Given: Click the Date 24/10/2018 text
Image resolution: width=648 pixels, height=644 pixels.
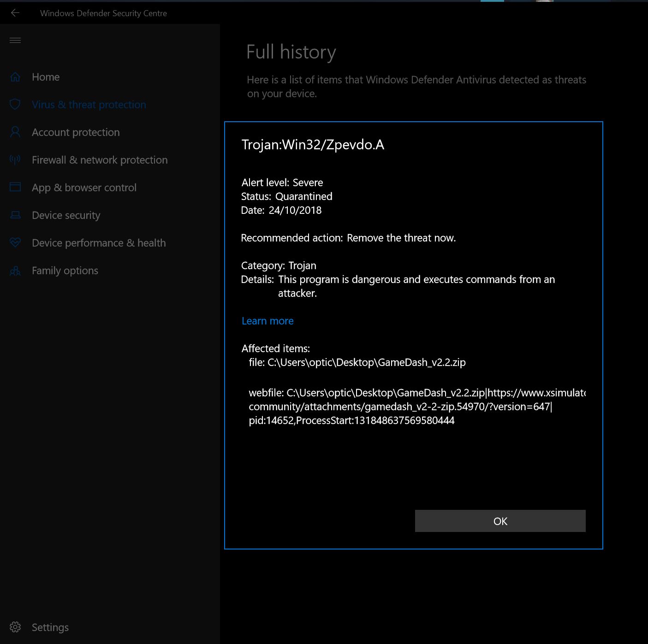Looking at the screenshot, I should (x=281, y=210).
